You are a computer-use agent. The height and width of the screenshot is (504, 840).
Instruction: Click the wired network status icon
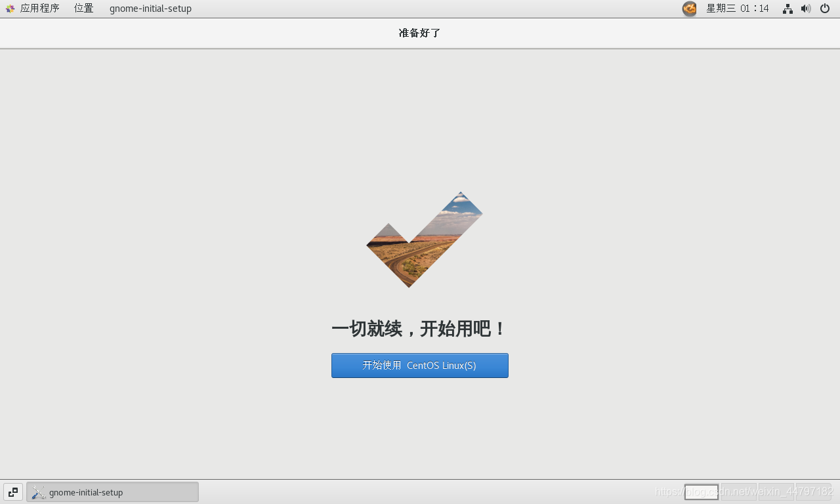pyautogui.click(x=787, y=9)
